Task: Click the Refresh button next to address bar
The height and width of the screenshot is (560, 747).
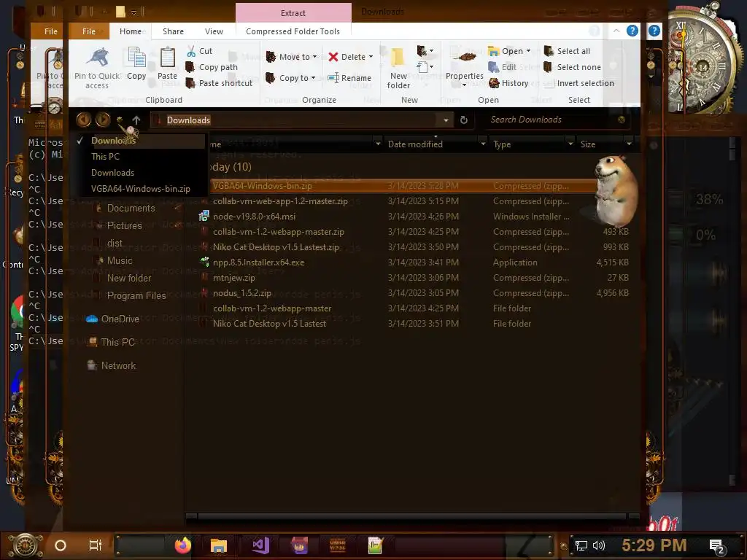Action: click(x=463, y=120)
